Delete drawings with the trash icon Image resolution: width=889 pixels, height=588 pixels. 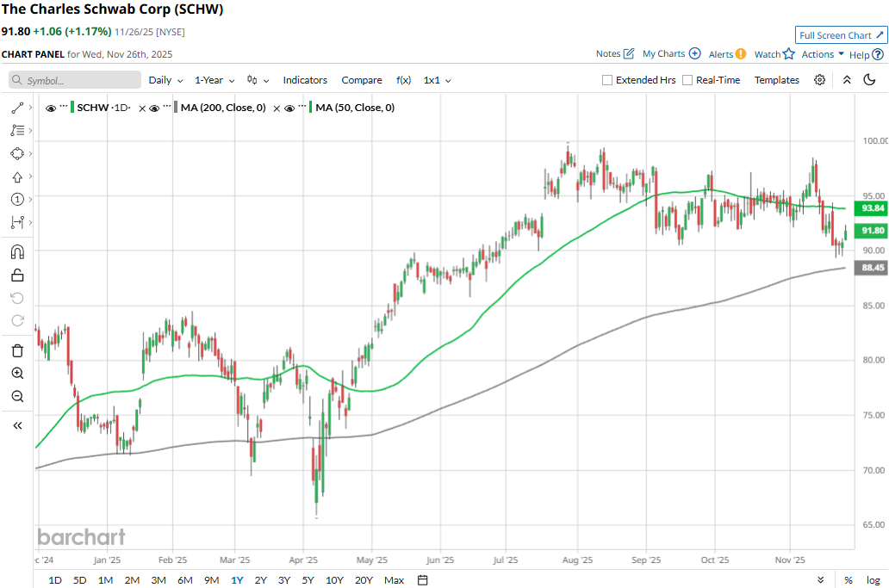click(17, 350)
